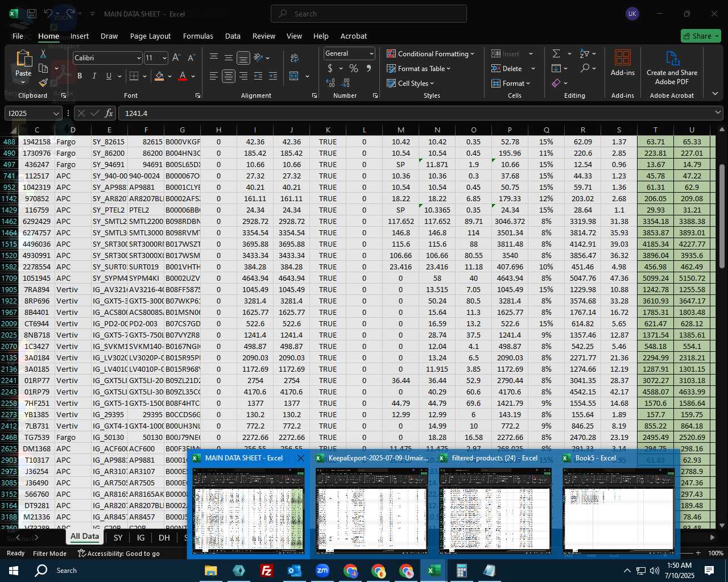Open FileZilla from the taskbar
728x582 pixels.
tap(266, 571)
